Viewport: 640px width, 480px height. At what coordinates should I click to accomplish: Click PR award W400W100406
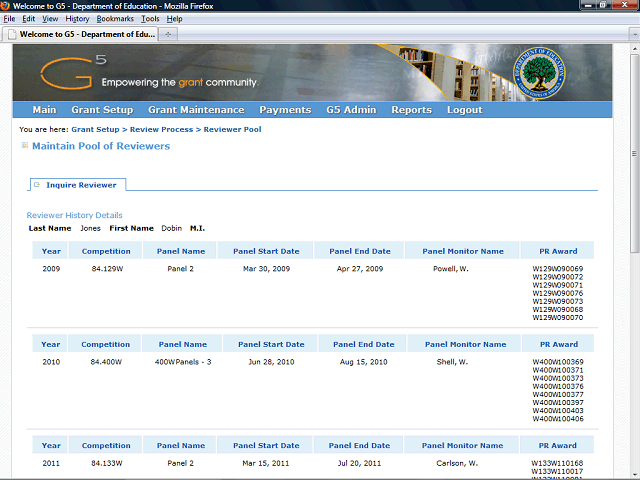pos(558,419)
